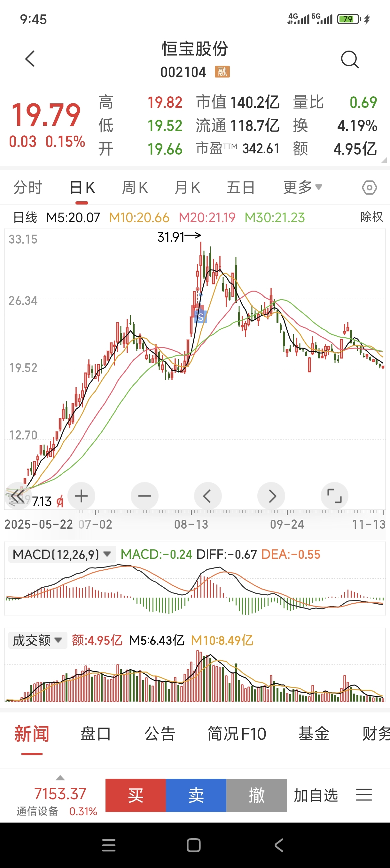Screen dimensions: 390x868
Task: Tap the current price 19.79
Action: pos(46,115)
